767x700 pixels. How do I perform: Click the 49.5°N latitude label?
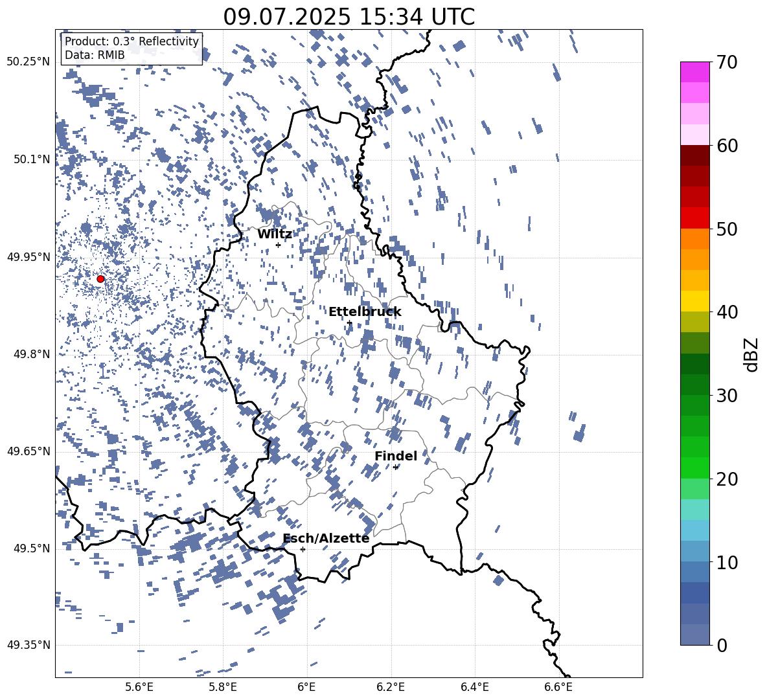31,548
